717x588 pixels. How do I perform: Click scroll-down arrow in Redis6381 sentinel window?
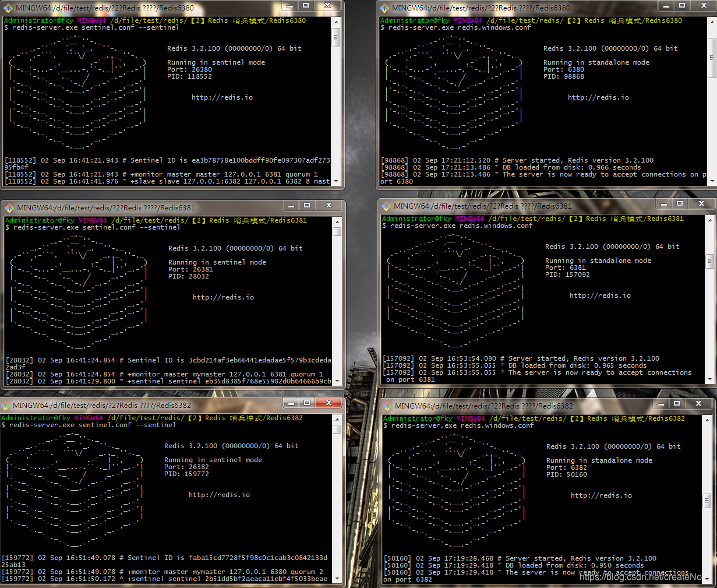337,381
